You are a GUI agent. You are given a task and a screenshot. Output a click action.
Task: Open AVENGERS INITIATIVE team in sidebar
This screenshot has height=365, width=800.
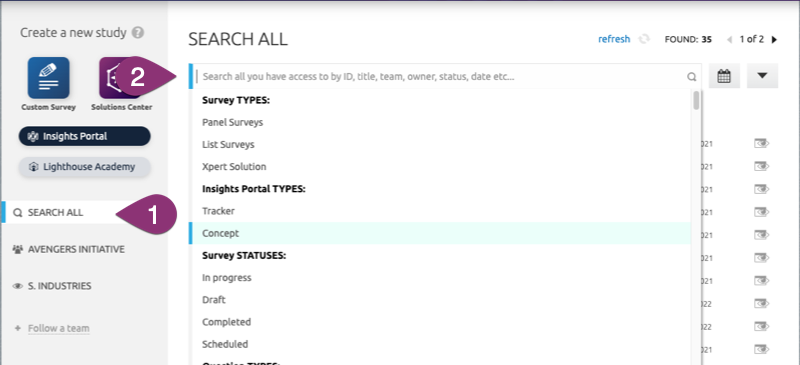click(76, 249)
